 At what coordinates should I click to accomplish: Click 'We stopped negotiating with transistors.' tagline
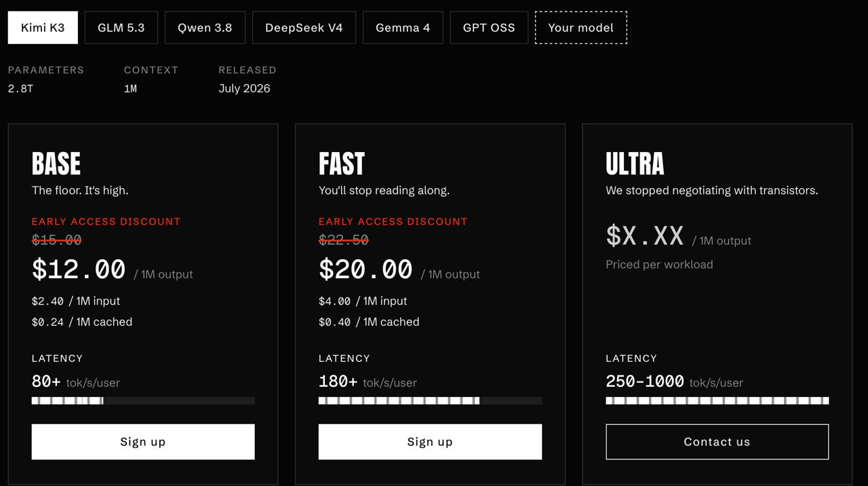point(712,191)
